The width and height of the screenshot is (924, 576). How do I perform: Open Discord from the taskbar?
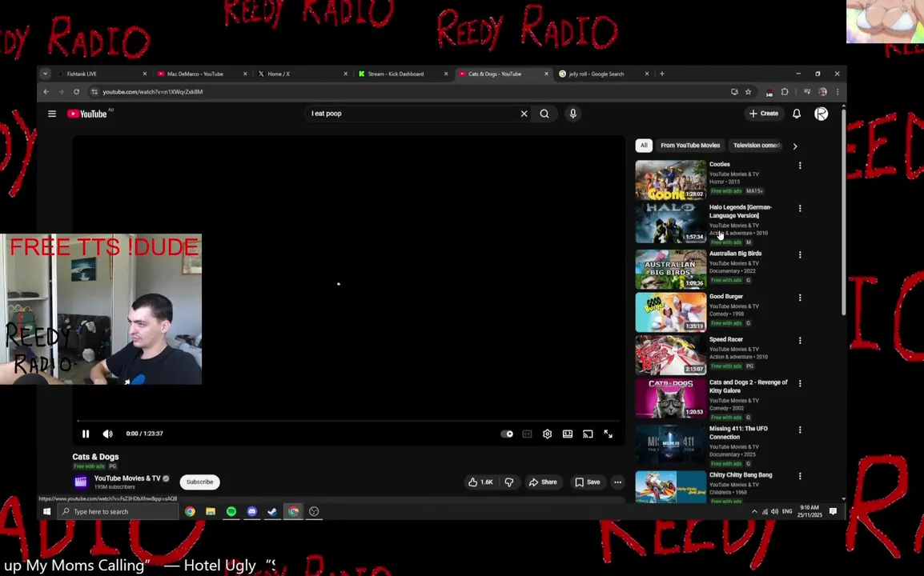point(251,511)
